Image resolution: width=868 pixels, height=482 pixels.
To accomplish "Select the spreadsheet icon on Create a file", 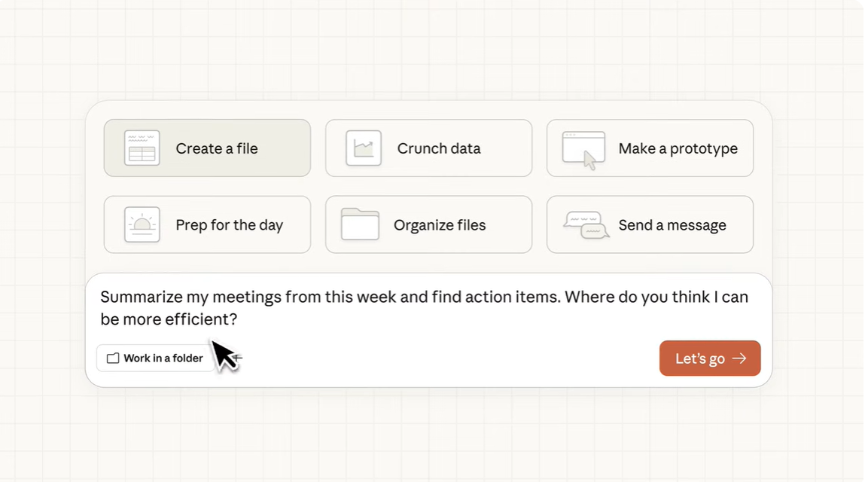I will (x=142, y=148).
